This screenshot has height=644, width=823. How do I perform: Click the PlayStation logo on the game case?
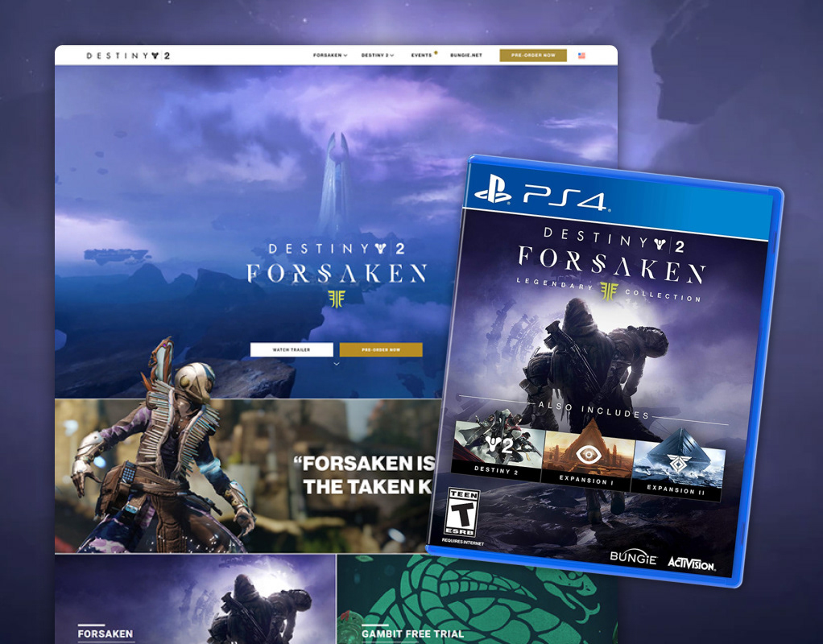pyautogui.click(x=492, y=189)
